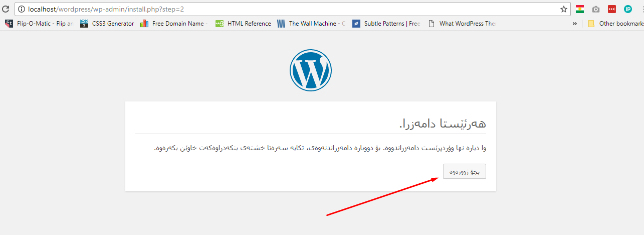Open Free Domain Name bookmark
Viewport: 644px width, 235px height.
[x=174, y=23]
